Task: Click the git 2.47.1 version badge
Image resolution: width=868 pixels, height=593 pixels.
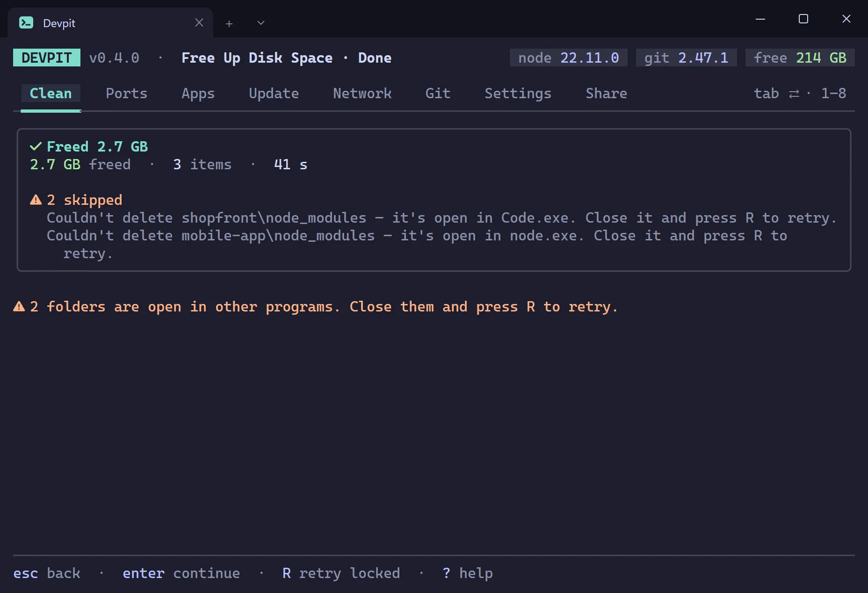Action: pyautogui.click(x=687, y=58)
